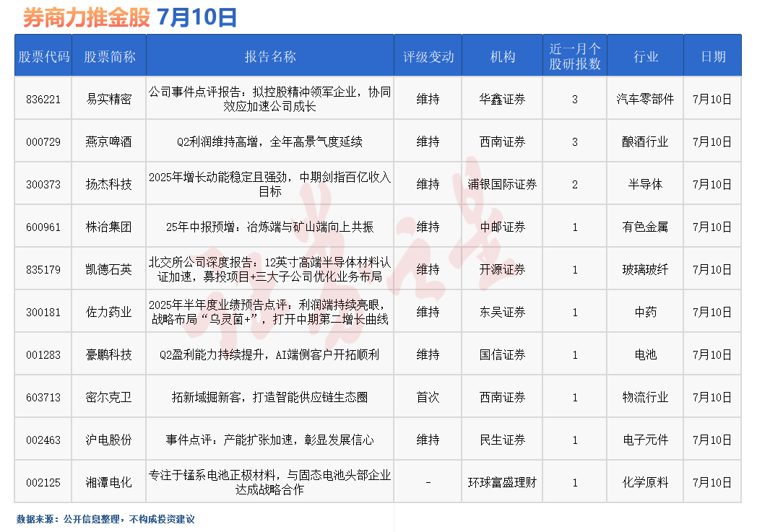Click rating change 首次

[x=428, y=398]
